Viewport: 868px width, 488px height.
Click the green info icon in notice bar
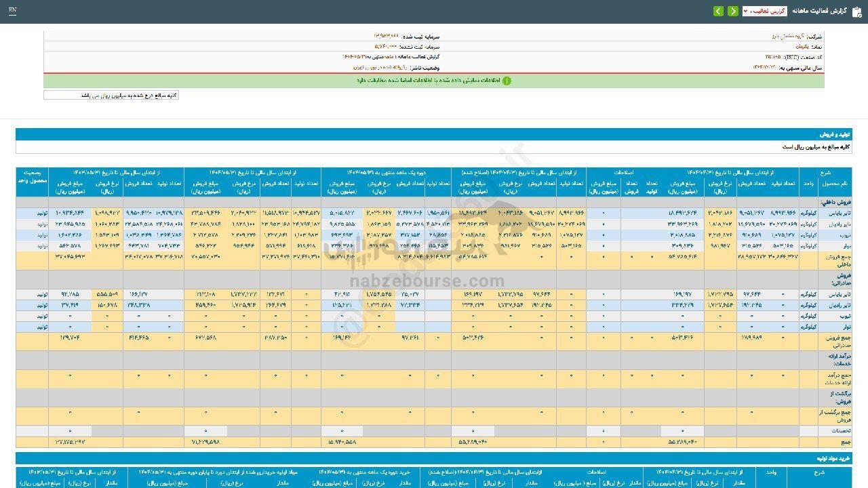[x=507, y=81]
